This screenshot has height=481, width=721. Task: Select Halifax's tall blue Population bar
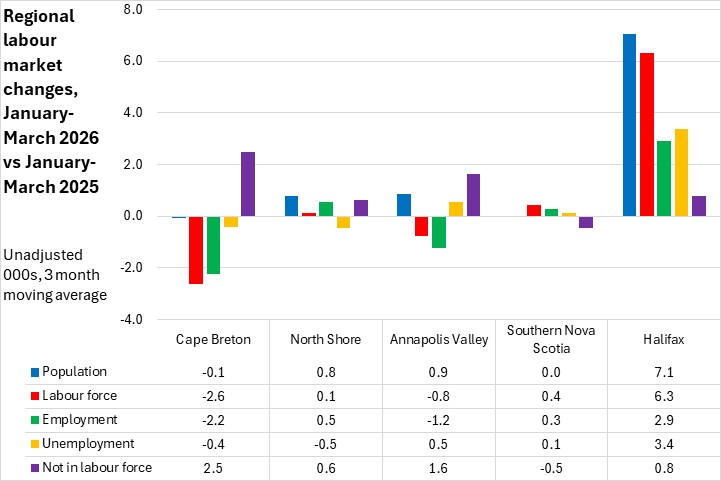tap(629, 125)
